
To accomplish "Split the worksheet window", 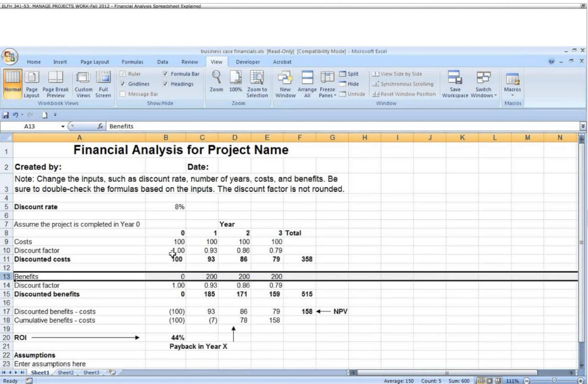I will pyautogui.click(x=350, y=74).
